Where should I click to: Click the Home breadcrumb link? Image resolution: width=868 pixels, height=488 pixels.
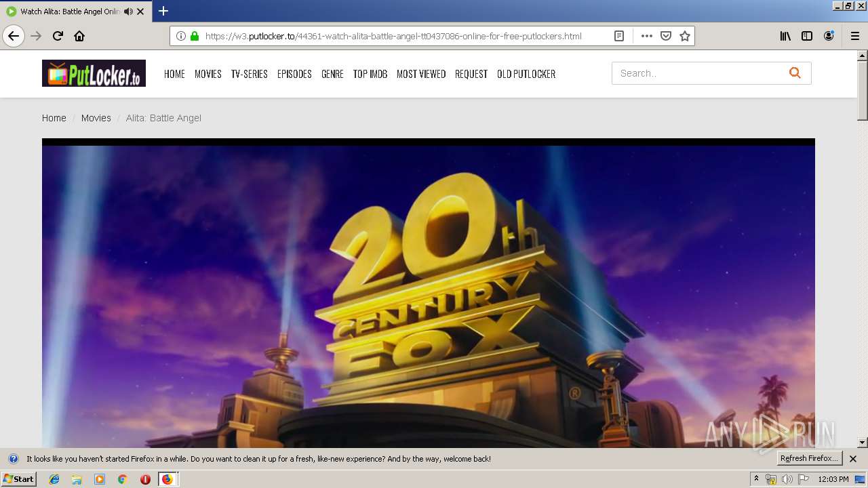tap(54, 118)
